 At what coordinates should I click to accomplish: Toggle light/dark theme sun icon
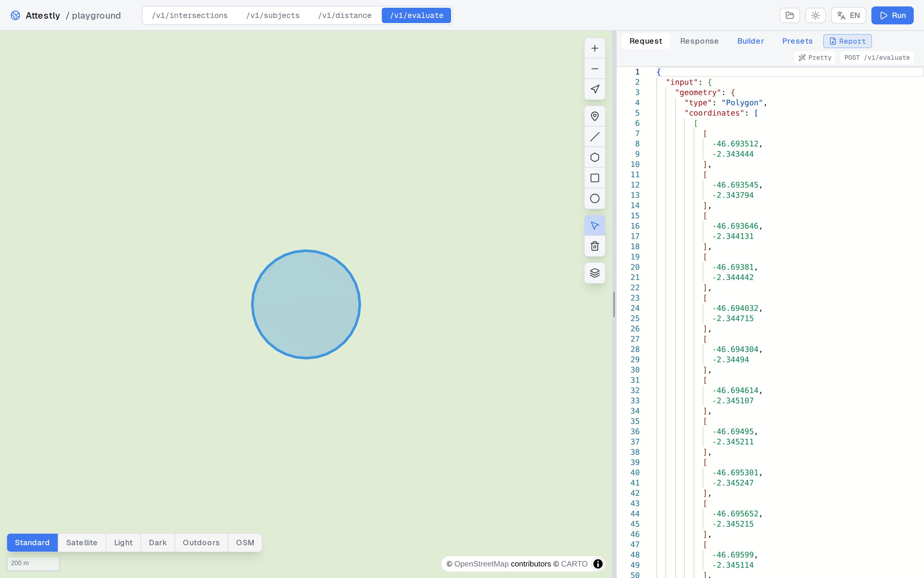point(815,15)
